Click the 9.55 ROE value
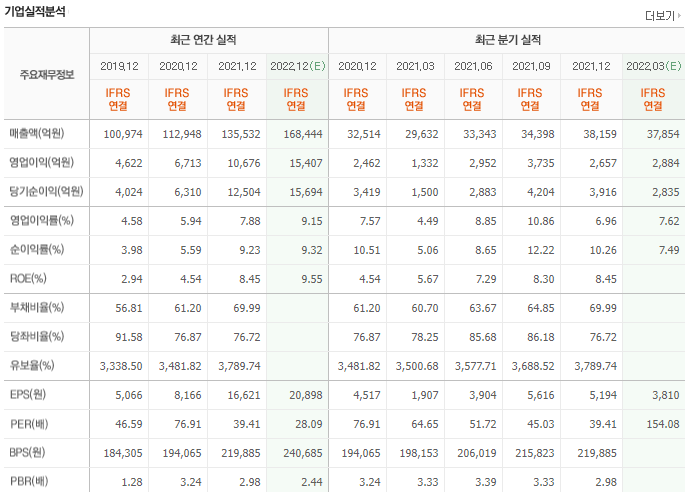This screenshot has height=492, width=691. (312, 279)
